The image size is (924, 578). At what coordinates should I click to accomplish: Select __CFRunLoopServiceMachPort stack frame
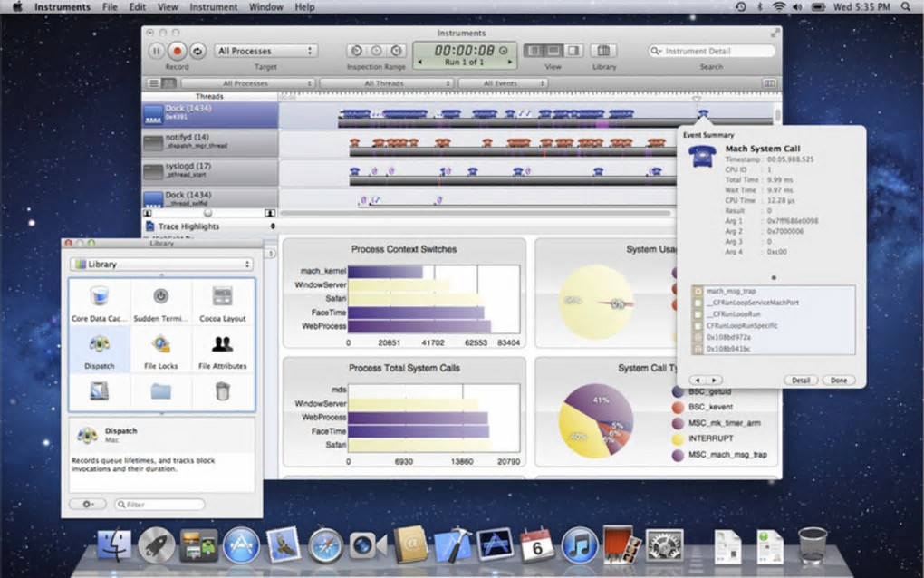pos(773,303)
